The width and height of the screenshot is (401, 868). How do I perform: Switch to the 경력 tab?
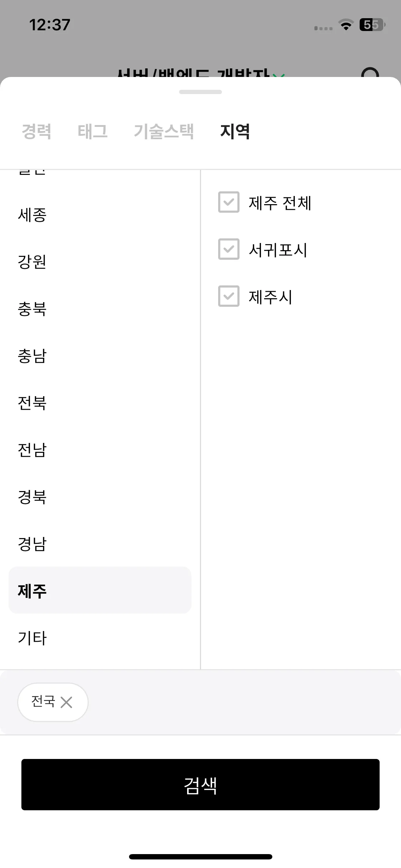click(36, 131)
